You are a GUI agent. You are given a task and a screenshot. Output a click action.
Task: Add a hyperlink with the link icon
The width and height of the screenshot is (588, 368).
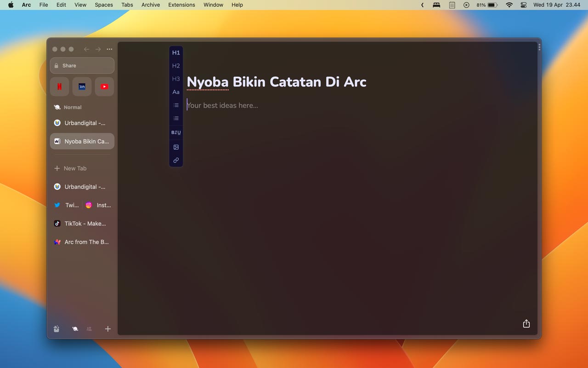(176, 161)
